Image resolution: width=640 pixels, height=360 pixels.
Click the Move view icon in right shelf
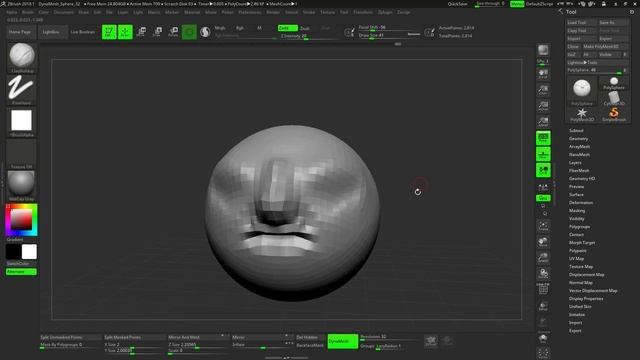(543, 242)
